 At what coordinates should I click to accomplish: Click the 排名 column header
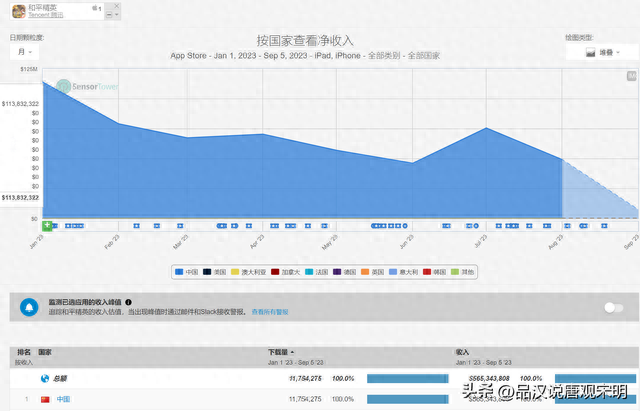[24, 352]
